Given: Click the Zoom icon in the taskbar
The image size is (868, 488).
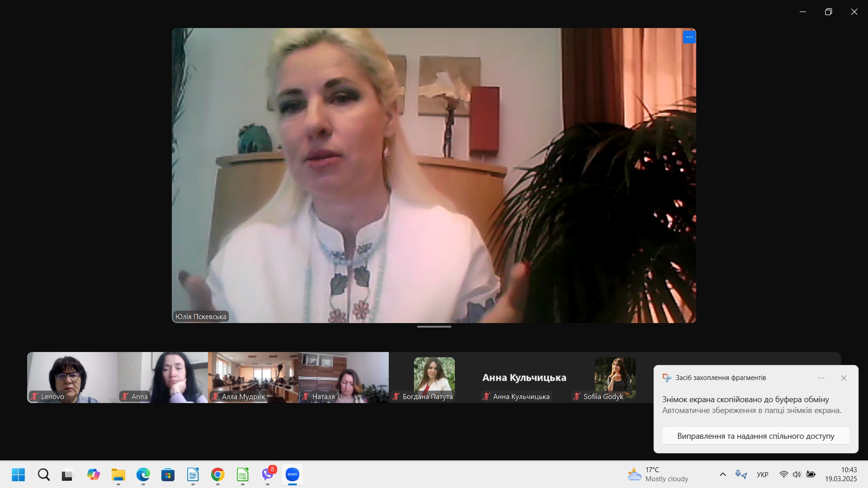Looking at the screenshot, I should (292, 474).
